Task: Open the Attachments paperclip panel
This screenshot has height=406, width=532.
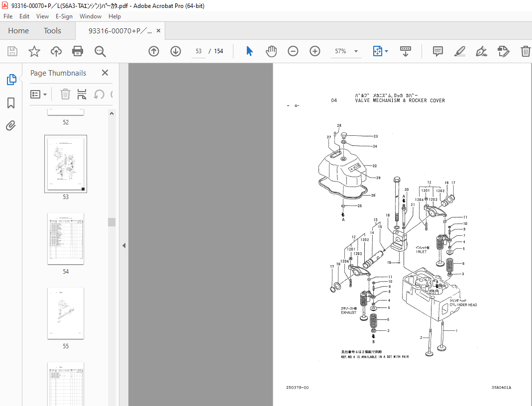Action: click(x=11, y=125)
